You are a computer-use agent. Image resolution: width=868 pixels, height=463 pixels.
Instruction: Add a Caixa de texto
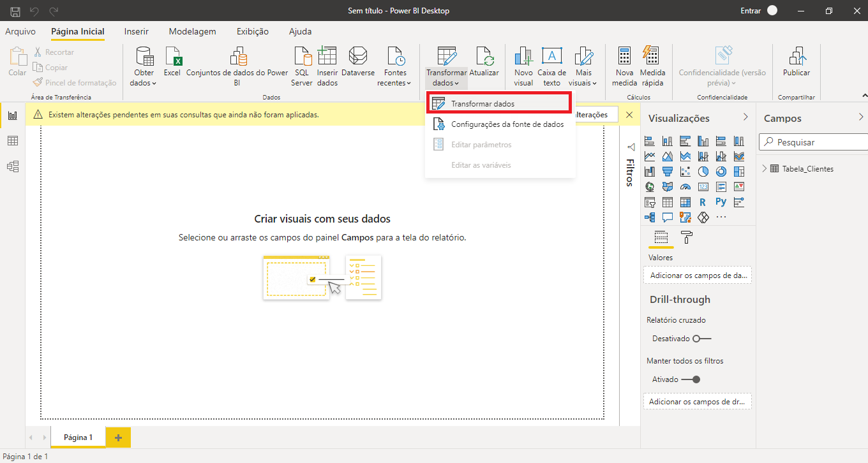pos(552,66)
